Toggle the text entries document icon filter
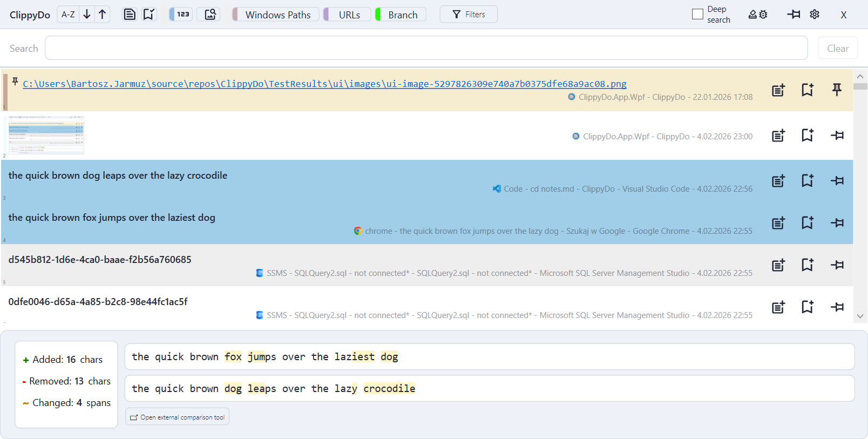Viewport: 868px width, 439px height. [130, 15]
